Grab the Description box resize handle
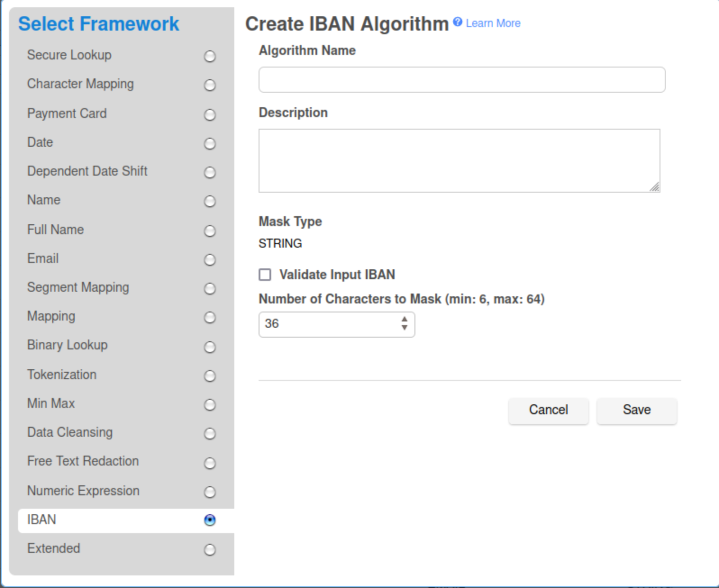Viewport: 719px width, 588px height. click(655, 187)
